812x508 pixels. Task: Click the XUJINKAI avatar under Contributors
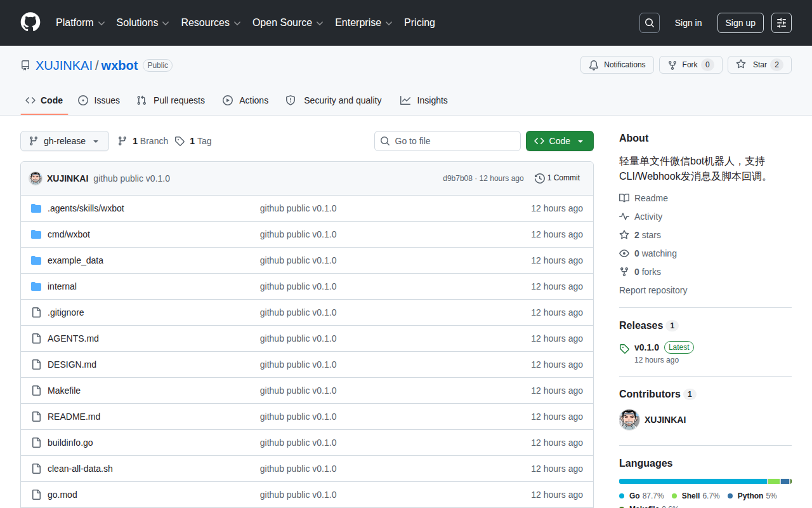(629, 420)
